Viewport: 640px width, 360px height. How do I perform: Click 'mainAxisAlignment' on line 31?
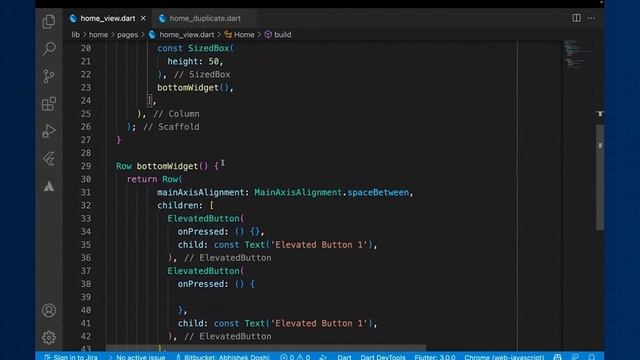[200, 192]
